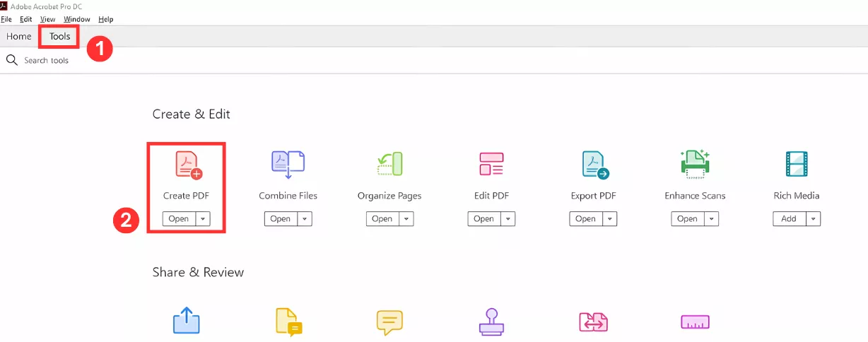Expand dropdown arrow beside Enhance Scans Open
The width and height of the screenshot is (868, 342).
(x=712, y=219)
